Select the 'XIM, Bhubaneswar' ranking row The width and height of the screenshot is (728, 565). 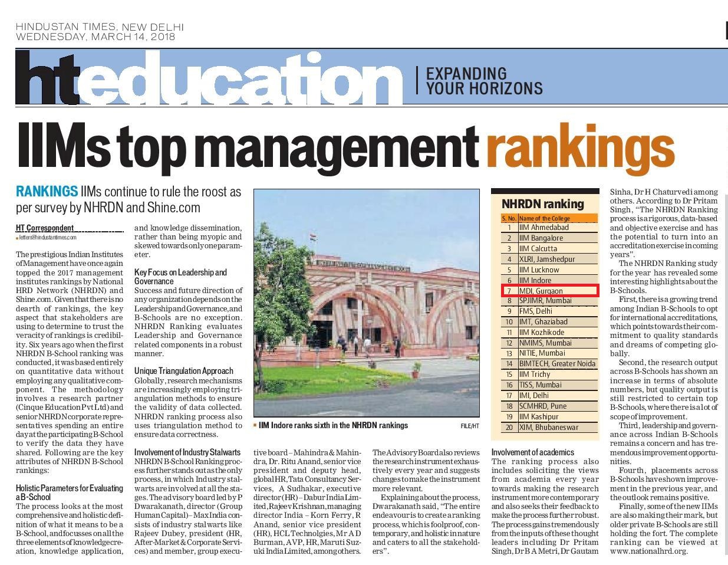coord(549,427)
